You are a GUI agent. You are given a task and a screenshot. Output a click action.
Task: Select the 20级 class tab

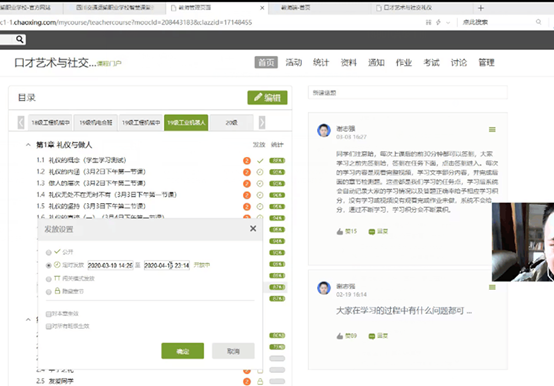pos(231,123)
